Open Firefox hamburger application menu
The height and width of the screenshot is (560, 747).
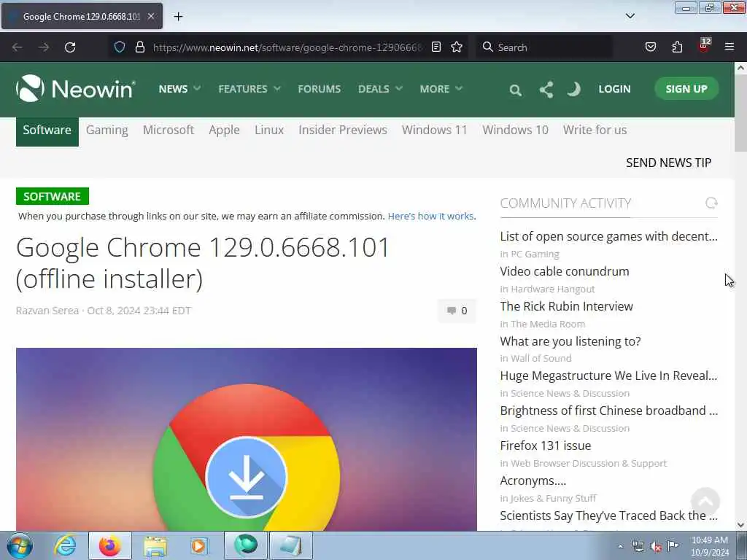click(x=729, y=47)
